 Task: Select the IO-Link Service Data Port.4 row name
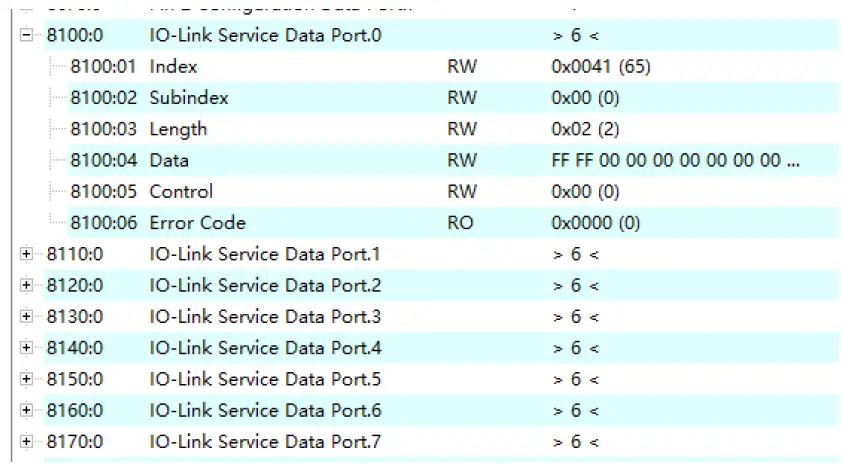click(265, 348)
